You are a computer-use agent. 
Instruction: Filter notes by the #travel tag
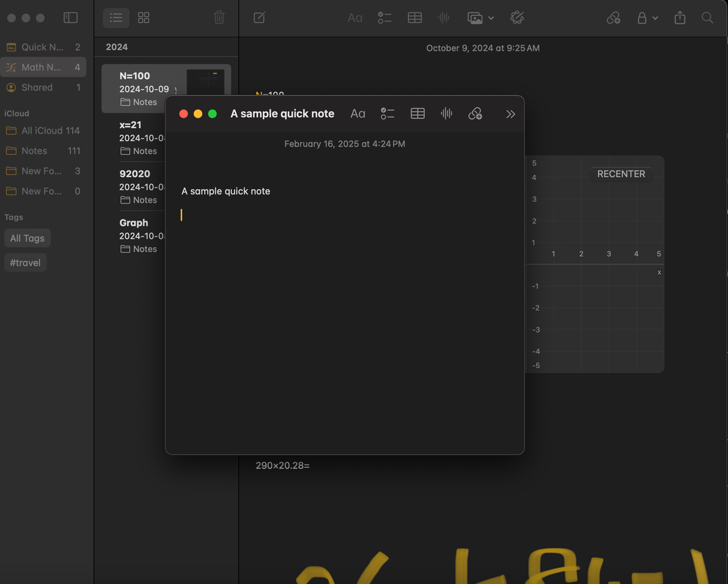tap(26, 263)
